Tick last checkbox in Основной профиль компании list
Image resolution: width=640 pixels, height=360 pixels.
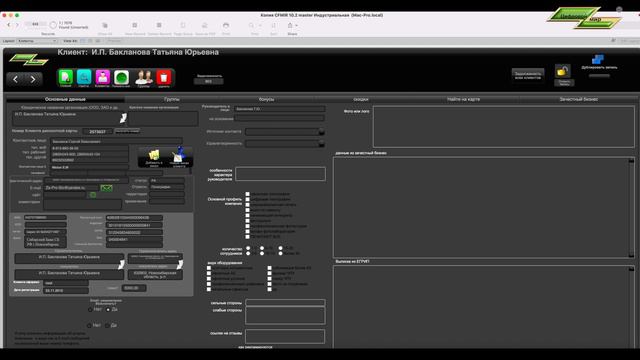(247, 237)
